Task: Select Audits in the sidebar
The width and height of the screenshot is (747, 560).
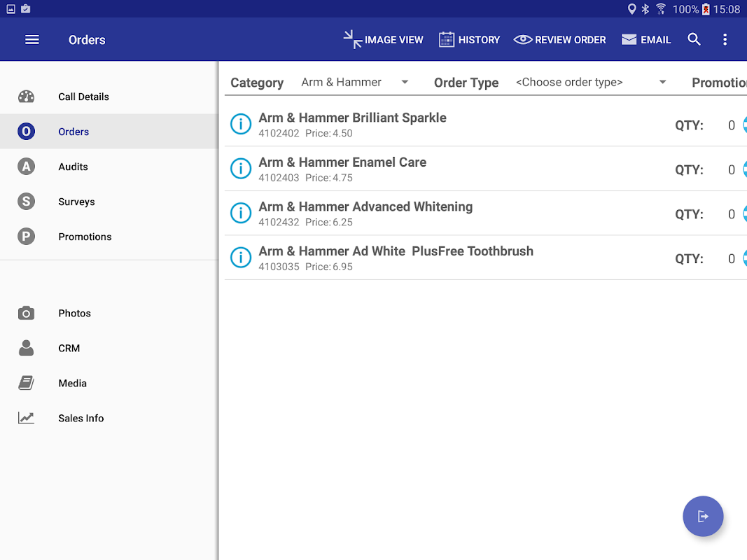Action: tap(73, 167)
